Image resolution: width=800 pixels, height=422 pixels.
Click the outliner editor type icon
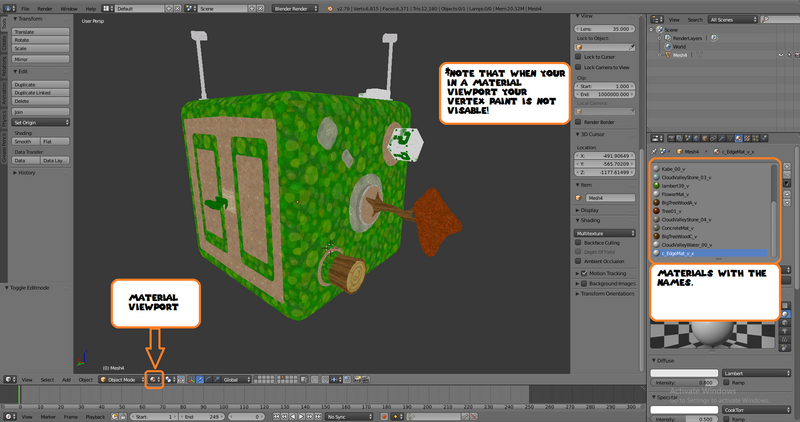[x=657, y=19]
